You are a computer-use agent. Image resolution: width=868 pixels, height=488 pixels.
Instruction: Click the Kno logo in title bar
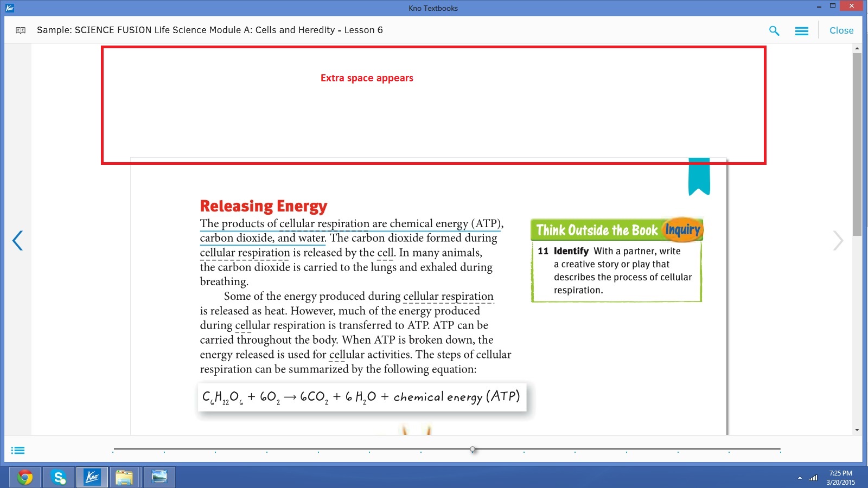tap(9, 8)
